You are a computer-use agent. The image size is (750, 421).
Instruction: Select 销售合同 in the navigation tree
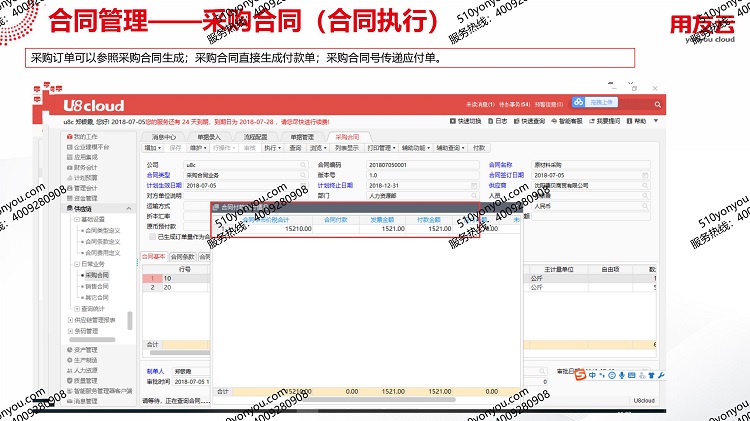[x=97, y=286]
